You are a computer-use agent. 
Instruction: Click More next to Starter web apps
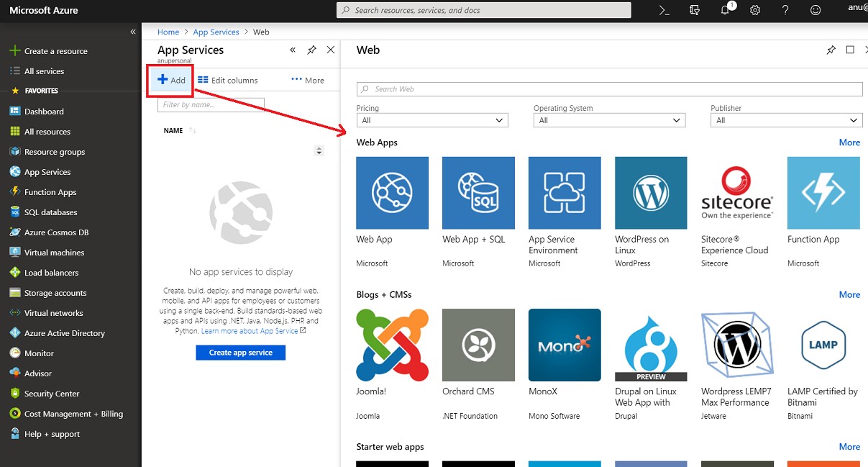(x=849, y=447)
